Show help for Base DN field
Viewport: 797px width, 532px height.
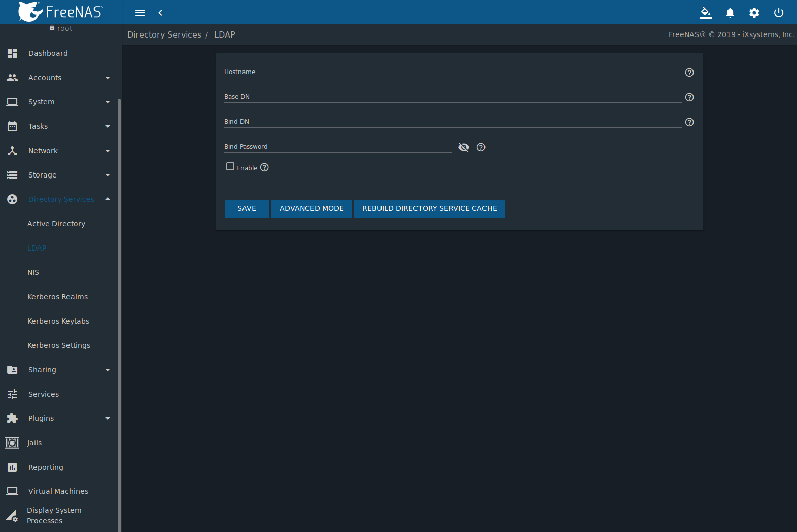click(x=689, y=97)
